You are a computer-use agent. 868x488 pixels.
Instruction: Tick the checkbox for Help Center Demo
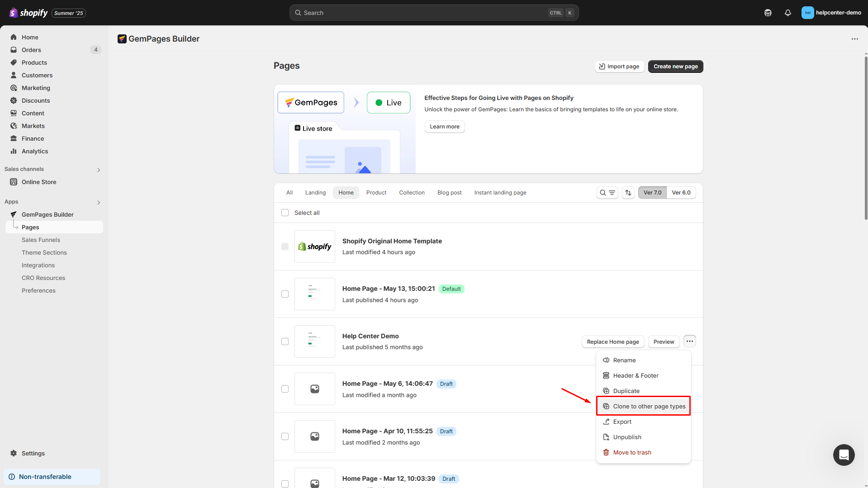point(285,341)
